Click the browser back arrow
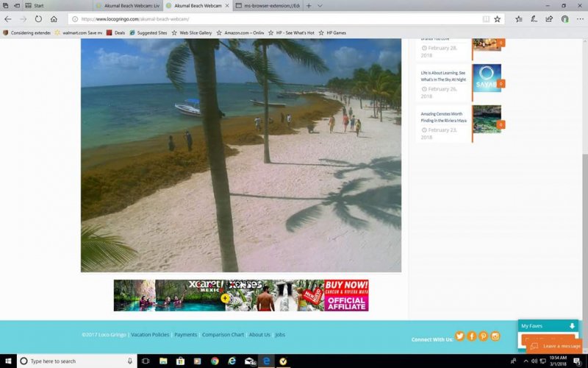 pos(8,19)
